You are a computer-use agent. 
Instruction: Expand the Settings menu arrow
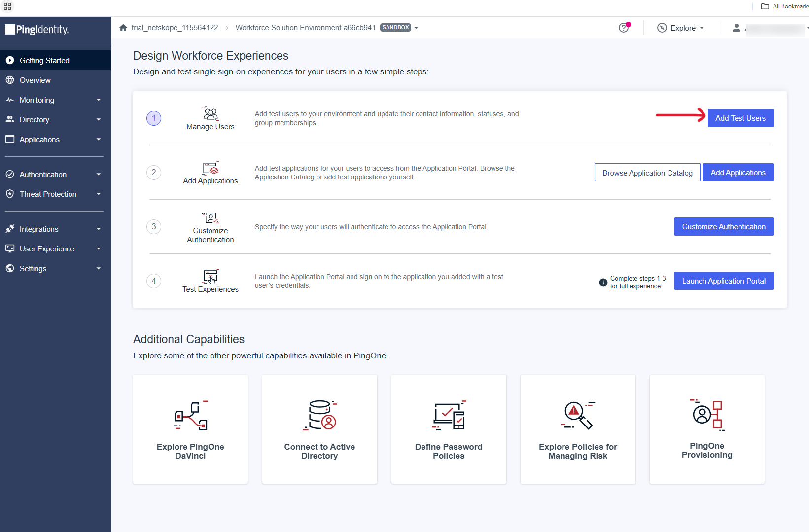pos(99,268)
